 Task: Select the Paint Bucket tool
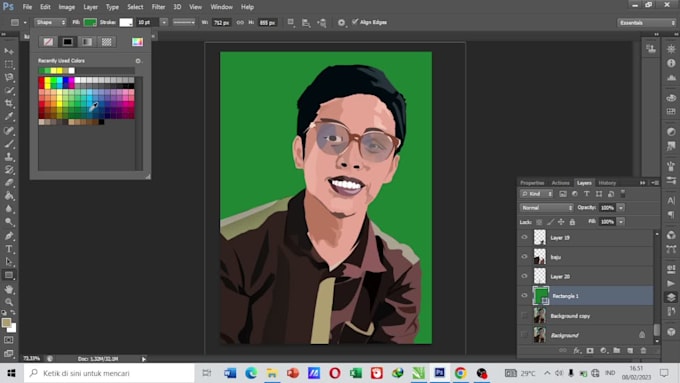pyautogui.click(x=9, y=196)
